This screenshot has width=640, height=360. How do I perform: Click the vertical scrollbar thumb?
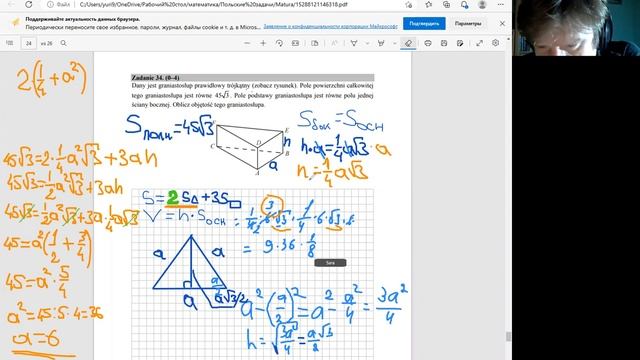tap(508, 336)
